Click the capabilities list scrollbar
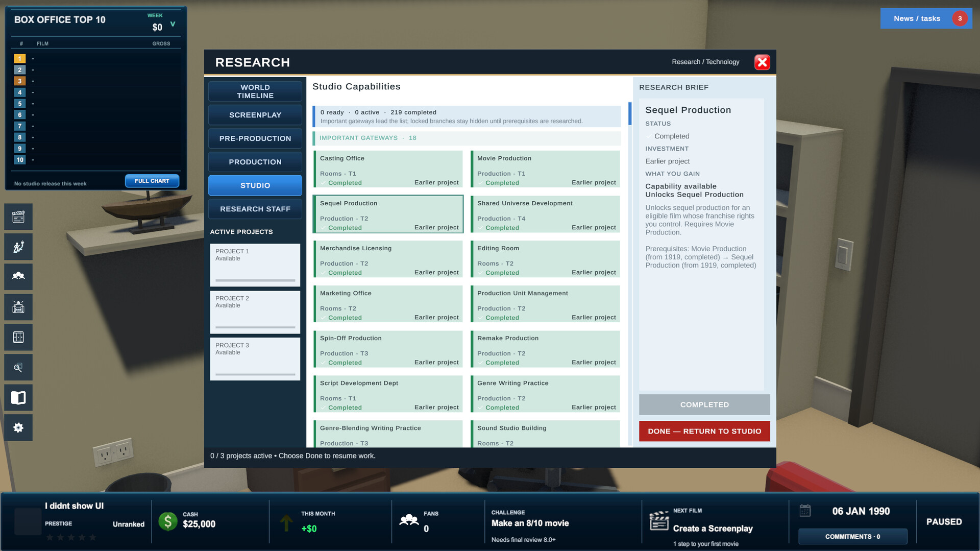980x551 pixels. click(x=630, y=114)
